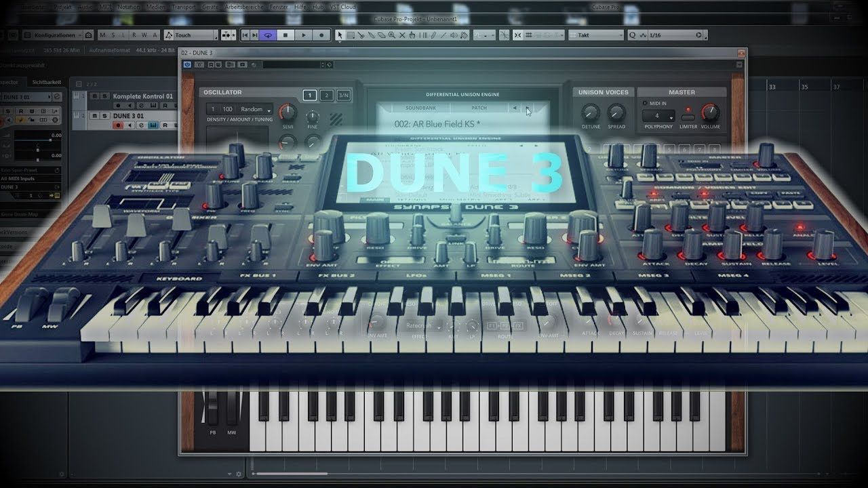Select the speaker play tool
The image size is (868, 488).
[454, 35]
